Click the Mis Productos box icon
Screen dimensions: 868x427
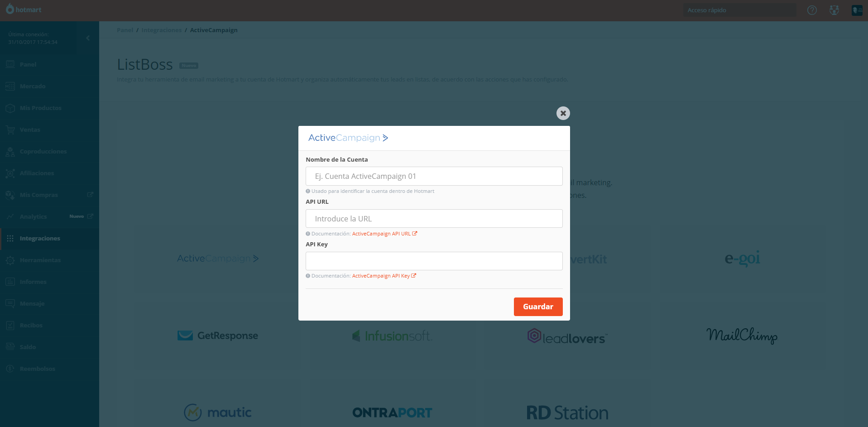[x=10, y=108]
